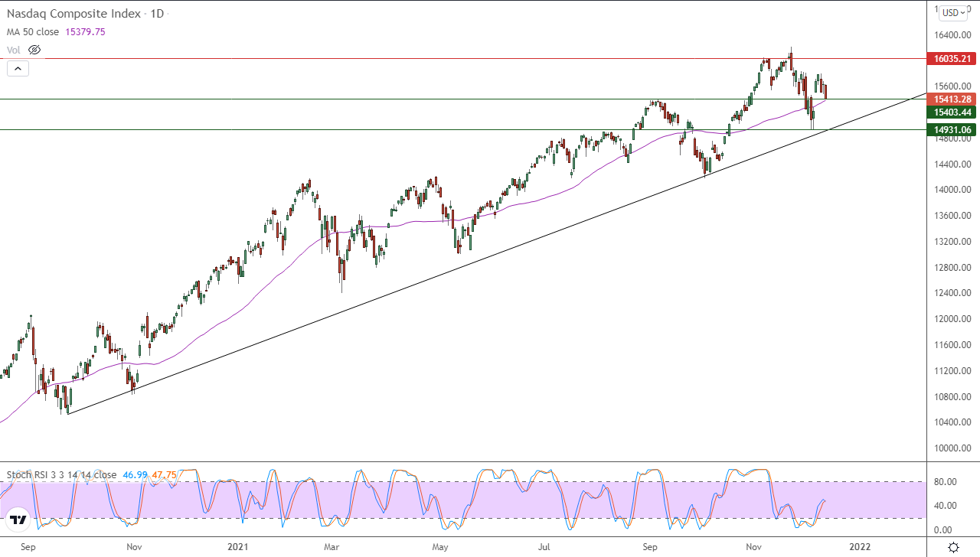Click the 10000.00 price scale value
Viewport: 980px width, 557px height.
952,448
